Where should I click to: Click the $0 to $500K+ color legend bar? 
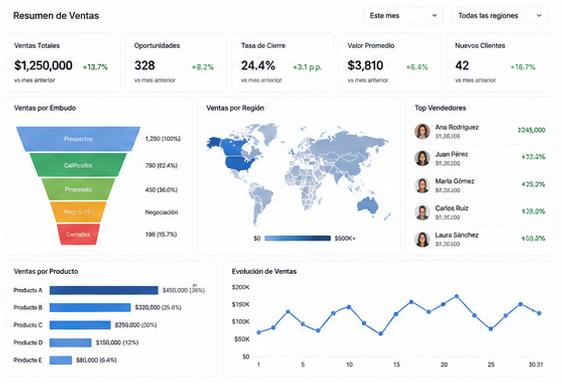[x=297, y=238]
